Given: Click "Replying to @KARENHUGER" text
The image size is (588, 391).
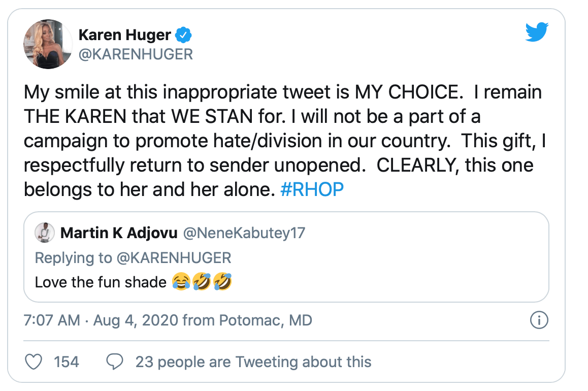Looking at the screenshot, I should [133, 257].
